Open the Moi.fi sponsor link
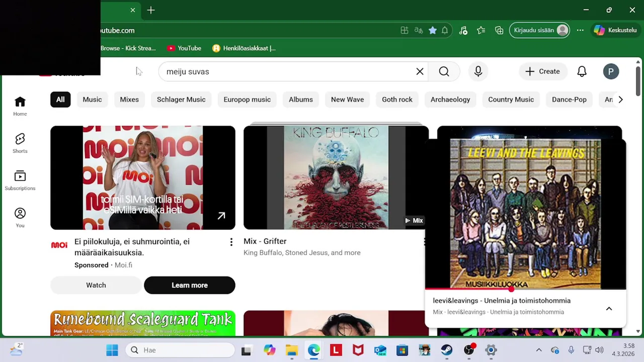The image size is (644, 362). 123,265
